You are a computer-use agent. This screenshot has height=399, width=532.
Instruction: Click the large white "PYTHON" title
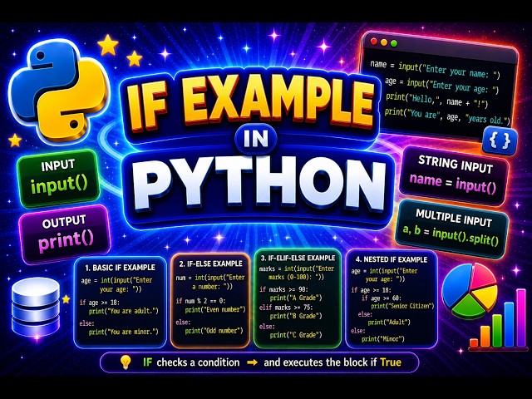coord(259,184)
